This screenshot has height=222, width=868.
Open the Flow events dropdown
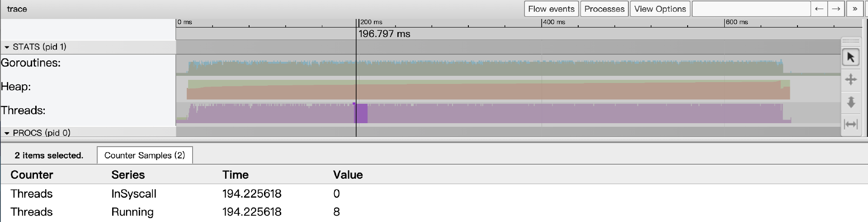pos(551,9)
